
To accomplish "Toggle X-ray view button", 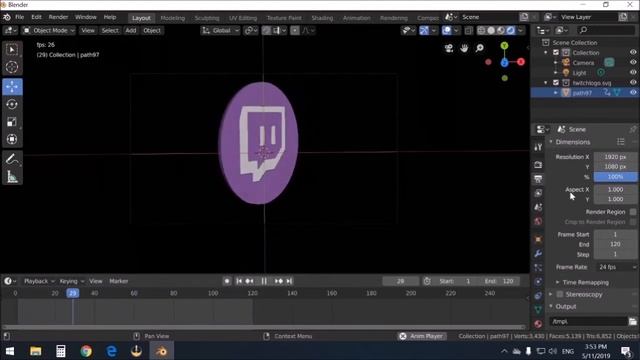I will 468,31.
